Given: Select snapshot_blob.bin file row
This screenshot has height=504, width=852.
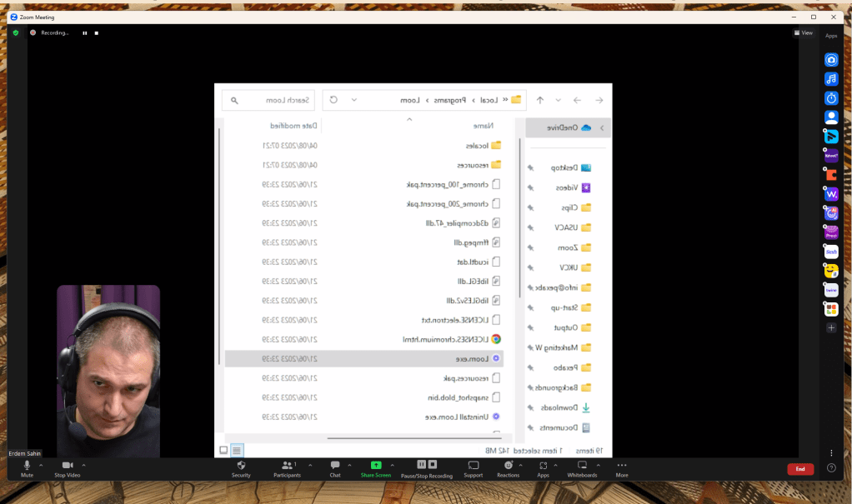Looking at the screenshot, I should (x=364, y=397).
